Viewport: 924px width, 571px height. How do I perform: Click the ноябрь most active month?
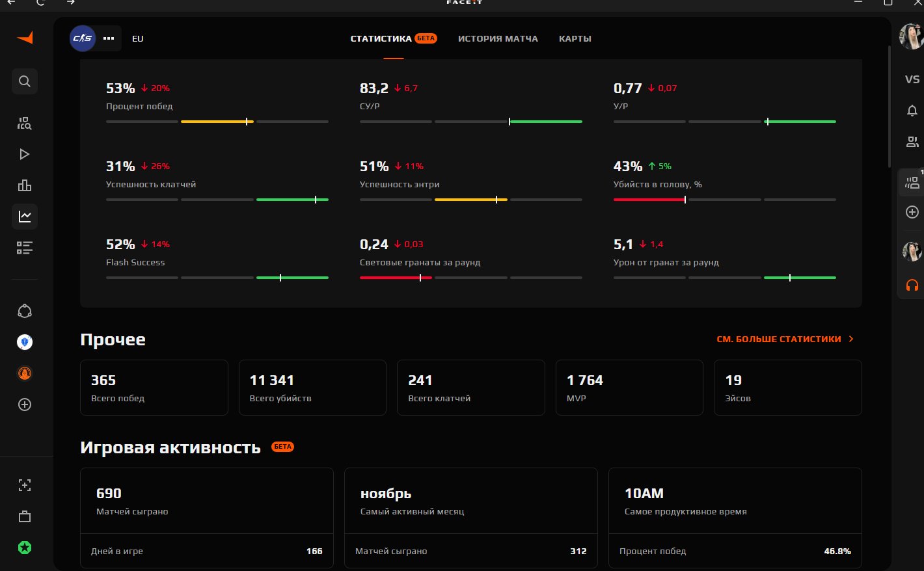pos(386,494)
